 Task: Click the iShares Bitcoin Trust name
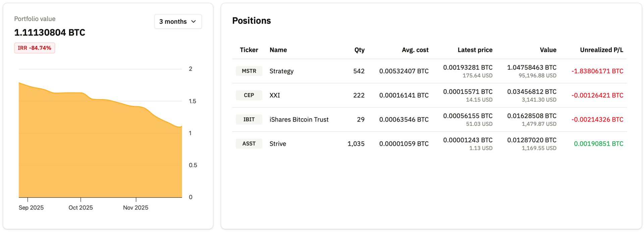pyautogui.click(x=299, y=120)
